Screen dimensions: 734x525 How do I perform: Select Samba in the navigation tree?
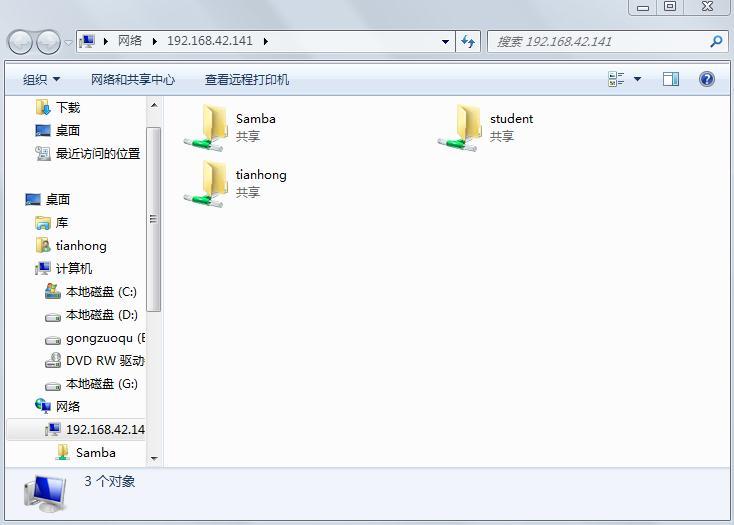(86, 453)
